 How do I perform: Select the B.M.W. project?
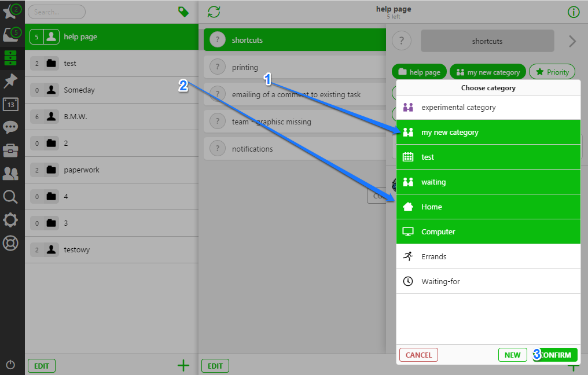click(112, 117)
